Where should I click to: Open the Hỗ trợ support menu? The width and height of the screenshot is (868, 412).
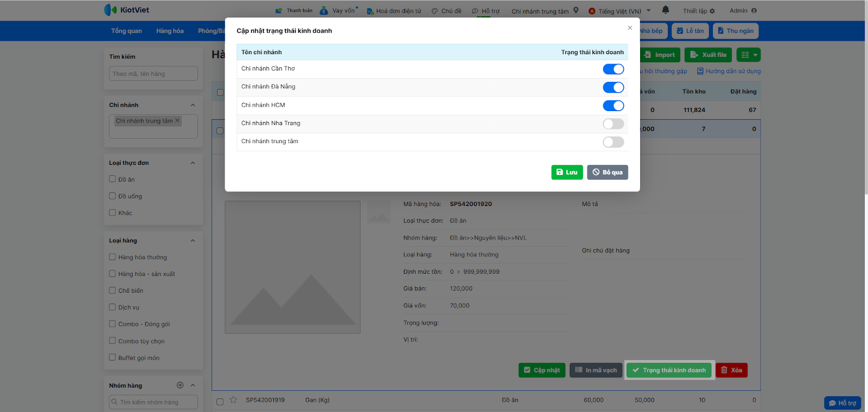(486, 11)
